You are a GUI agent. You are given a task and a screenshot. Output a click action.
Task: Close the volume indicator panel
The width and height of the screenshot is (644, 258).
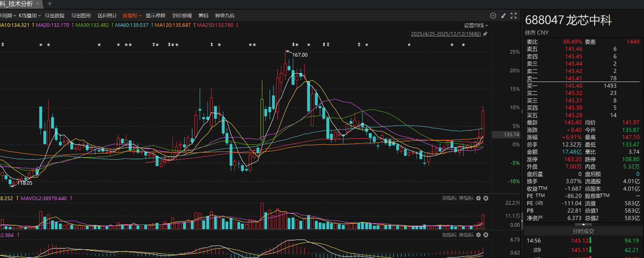tap(486, 198)
